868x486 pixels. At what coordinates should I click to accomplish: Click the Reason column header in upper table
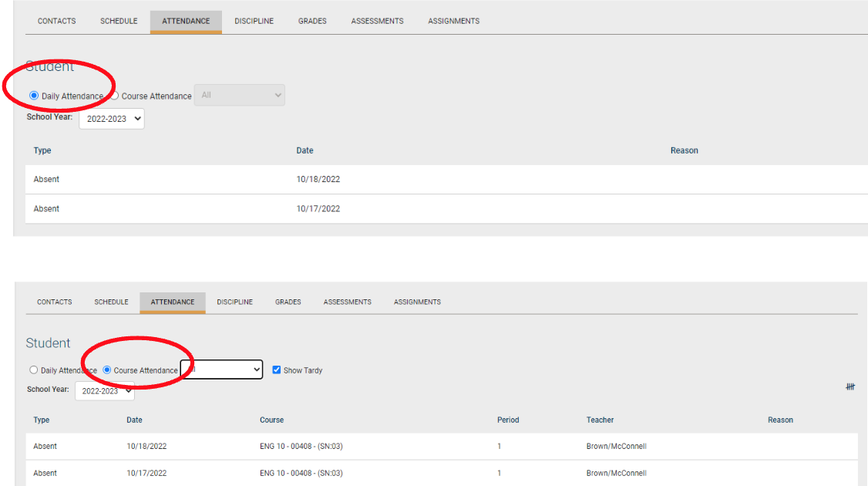[685, 150]
